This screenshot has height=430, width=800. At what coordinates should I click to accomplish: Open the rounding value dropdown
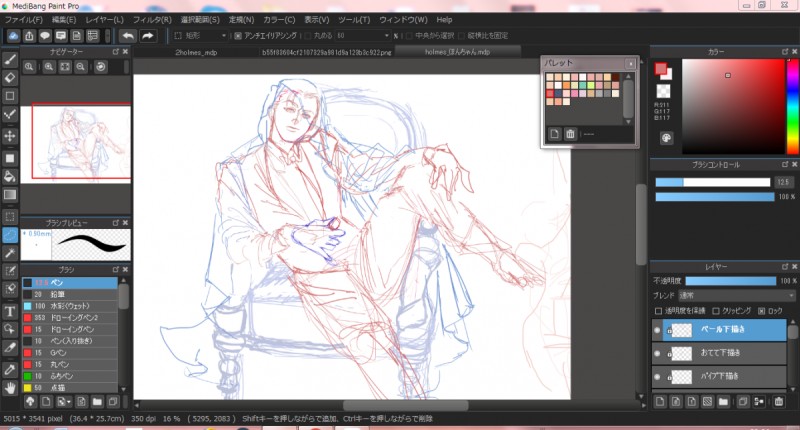[363, 36]
